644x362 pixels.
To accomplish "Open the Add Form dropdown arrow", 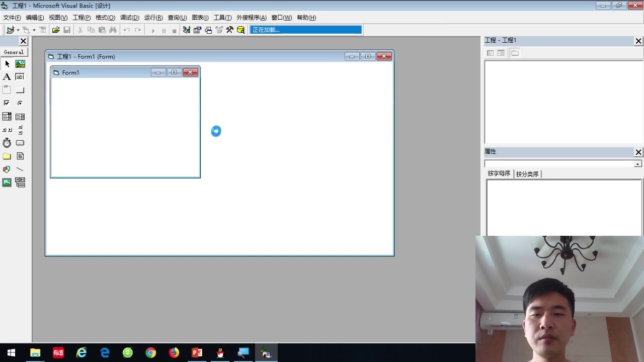I will coord(34,30).
